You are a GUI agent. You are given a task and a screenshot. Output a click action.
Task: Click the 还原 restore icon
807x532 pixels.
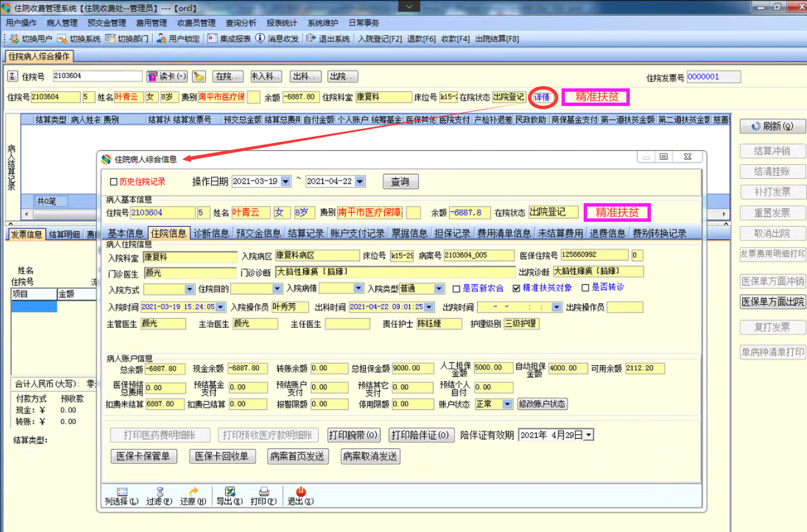pyautogui.click(x=193, y=492)
